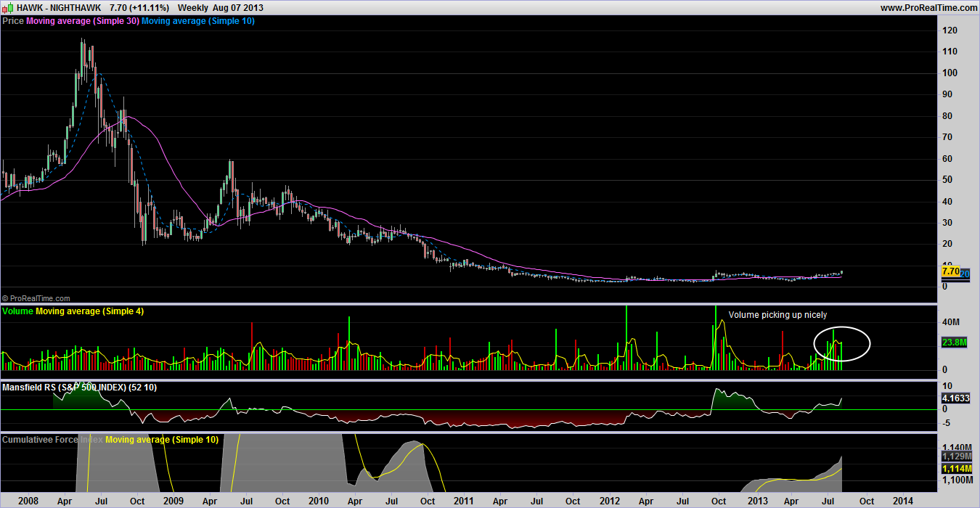Open the Moving average (Simple 4) volume setting
Image resolution: width=980 pixels, height=508 pixels.
89,311
